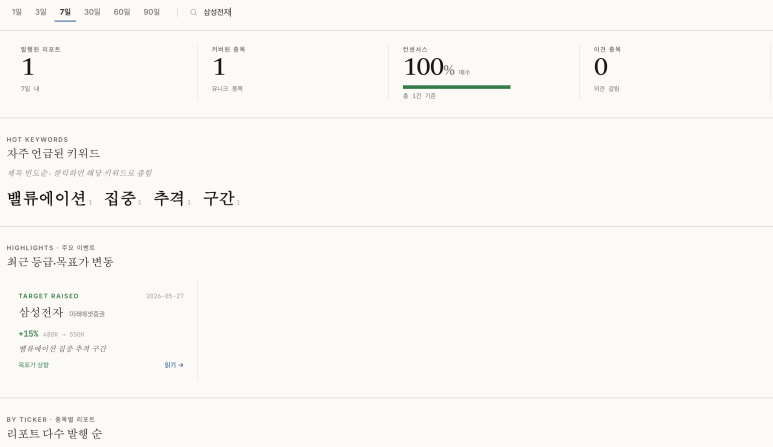Click the search magnifier icon
The image size is (773, 447).
coord(193,12)
